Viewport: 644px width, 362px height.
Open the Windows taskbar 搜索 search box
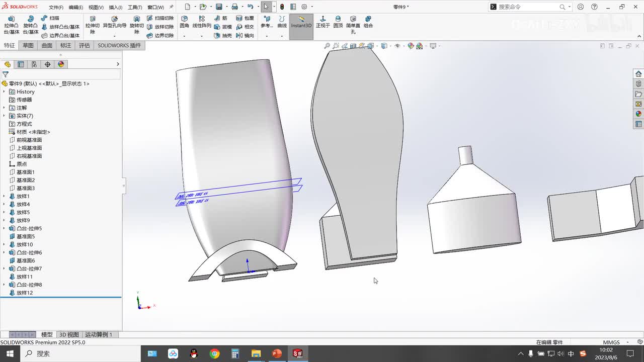click(x=80, y=353)
